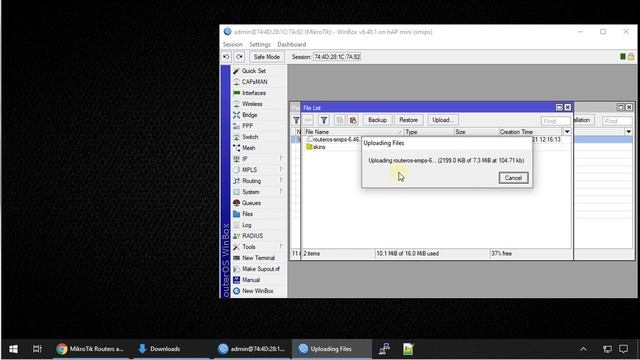
Task: Open the Session menu
Action: pos(233,44)
